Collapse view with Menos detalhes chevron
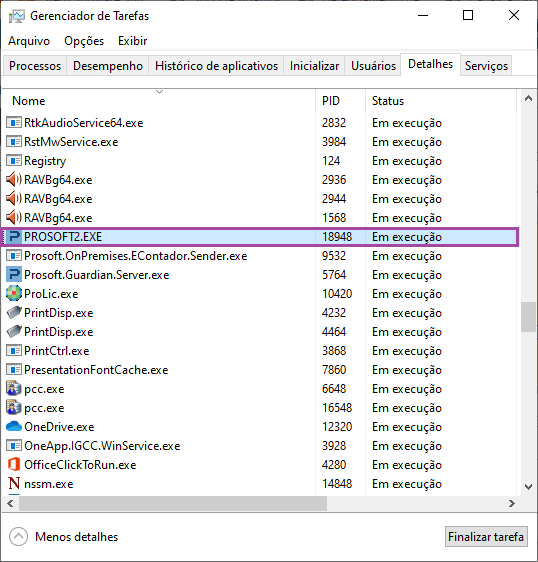The image size is (538, 562). pyautogui.click(x=18, y=537)
